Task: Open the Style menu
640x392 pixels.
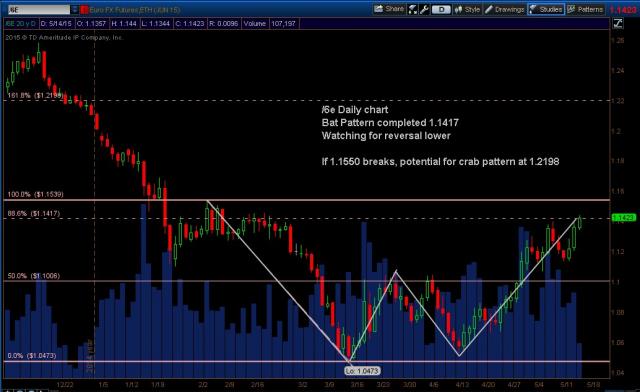Action: [x=467, y=9]
